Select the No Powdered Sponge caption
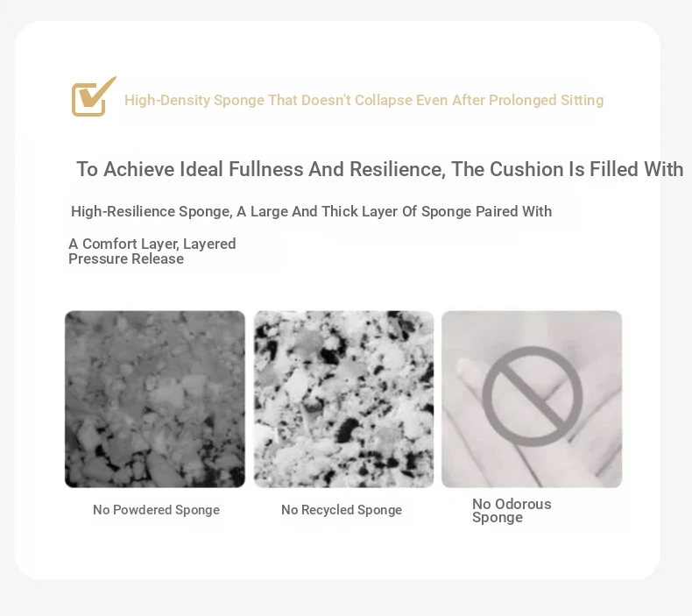692x616 pixels. coord(156,510)
